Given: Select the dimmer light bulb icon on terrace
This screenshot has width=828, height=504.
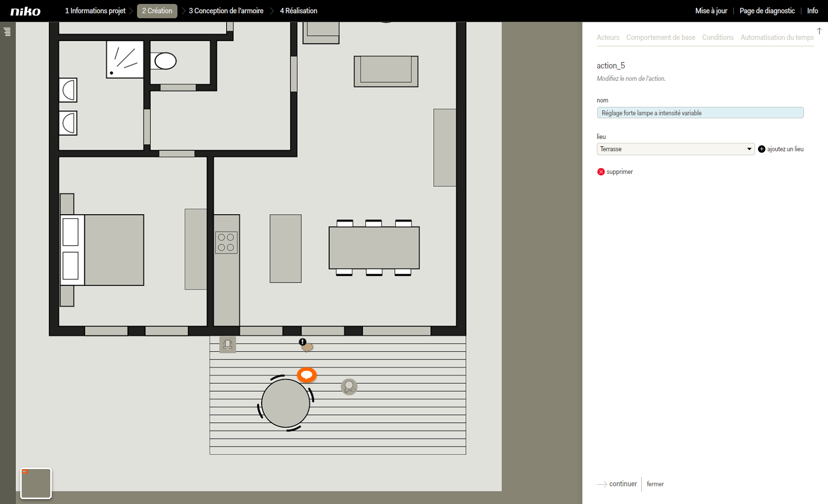Looking at the screenshot, I should coord(349,387).
